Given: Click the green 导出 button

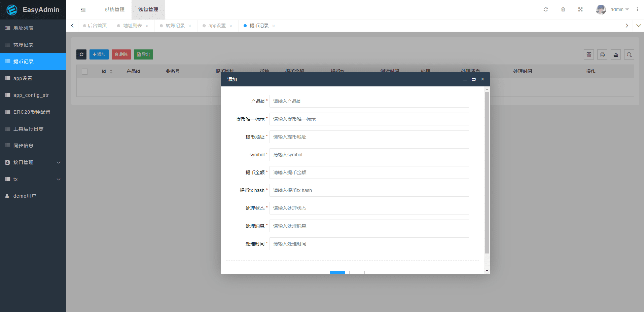Looking at the screenshot, I should point(143,54).
